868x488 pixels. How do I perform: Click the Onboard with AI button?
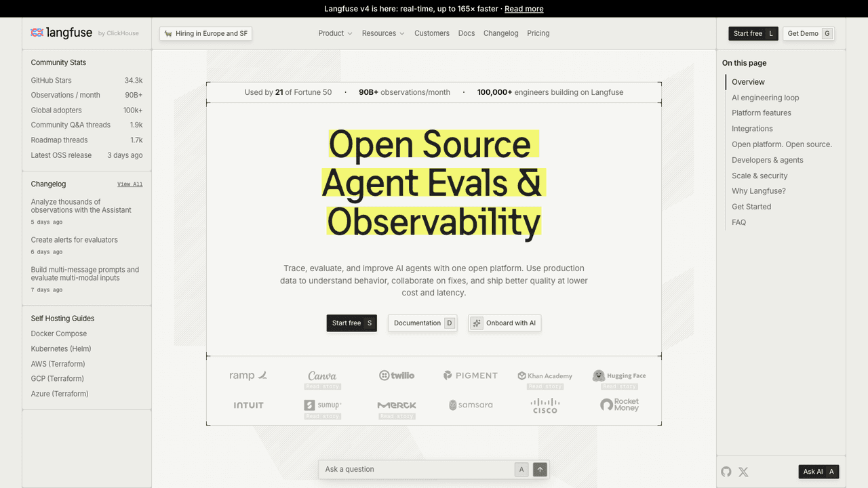pyautogui.click(x=505, y=323)
